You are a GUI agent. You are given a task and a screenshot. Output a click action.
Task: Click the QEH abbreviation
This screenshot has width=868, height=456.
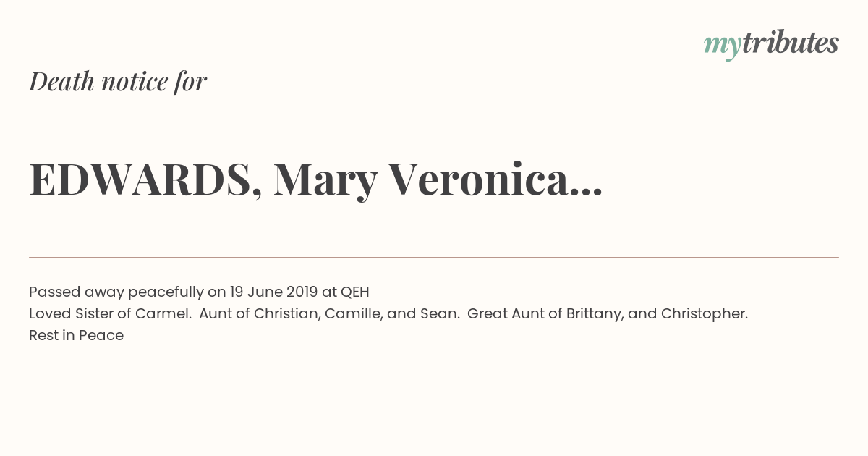(355, 292)
